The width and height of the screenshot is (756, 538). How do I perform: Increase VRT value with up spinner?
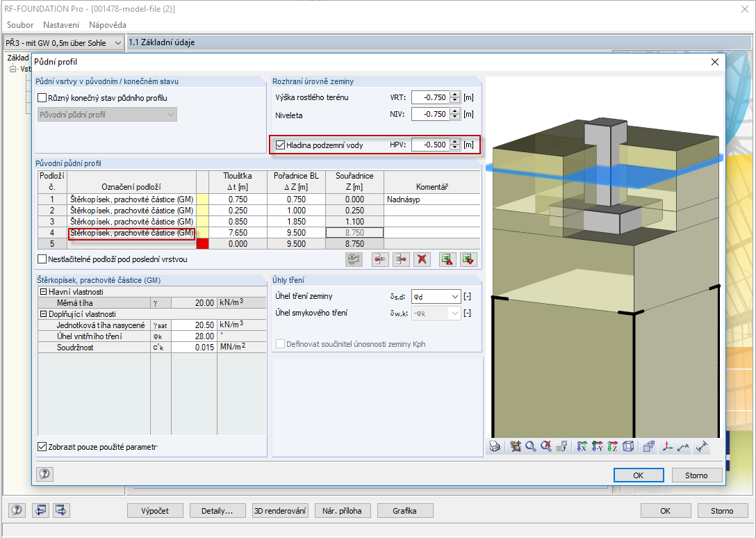(455, 95)
